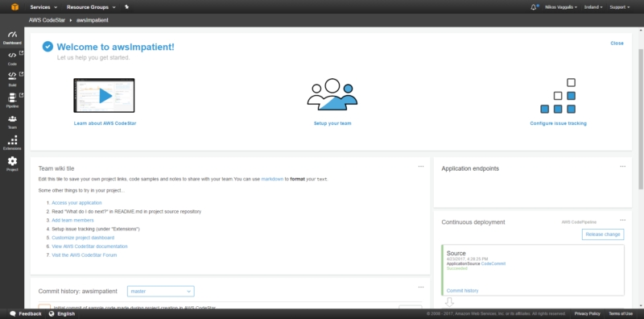Image resolution: width=644 pixels, height=319 pixels.
Task: Click Configure issue tracking link
Action: click(558, 123)
